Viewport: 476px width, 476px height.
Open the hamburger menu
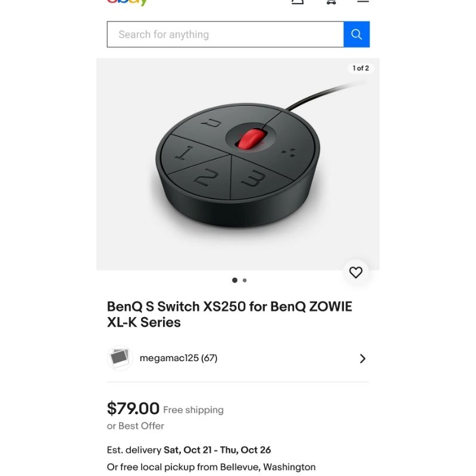(362, 2)
